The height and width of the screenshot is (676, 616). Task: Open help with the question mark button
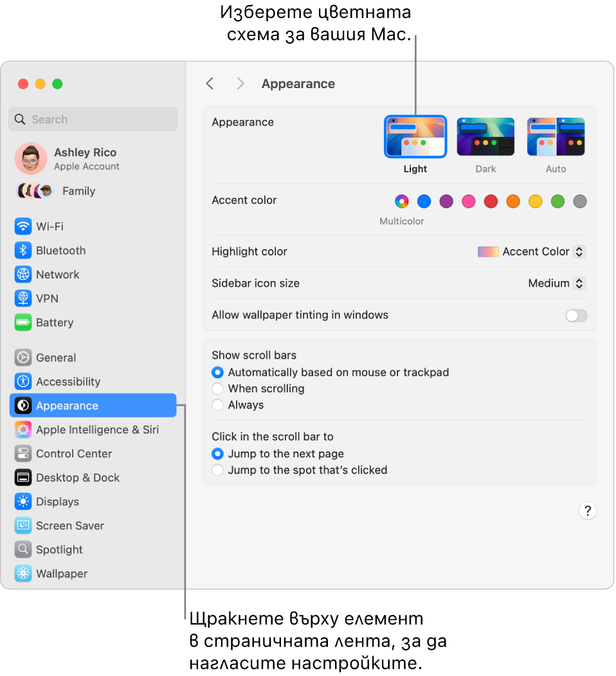pos(587,511)
